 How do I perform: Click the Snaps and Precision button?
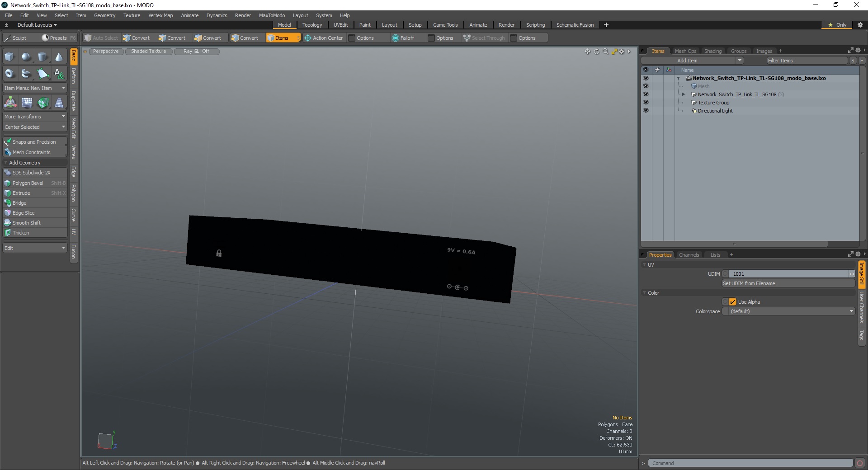(x=35, y=142)
